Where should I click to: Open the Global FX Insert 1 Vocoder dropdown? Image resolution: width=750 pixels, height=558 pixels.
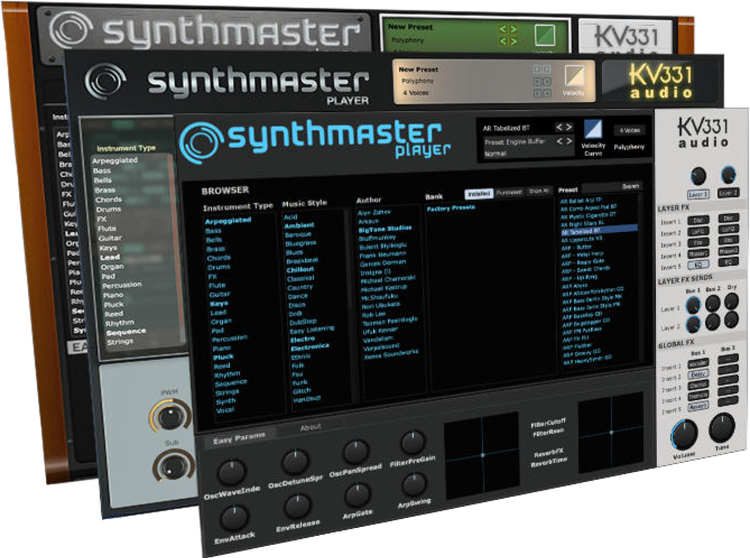(x=696, y=362)
